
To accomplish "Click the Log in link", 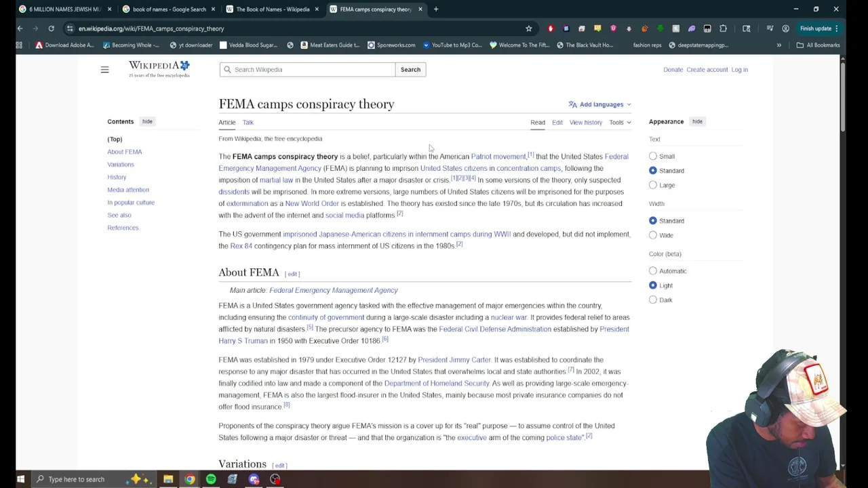I will click(x=739, y=70).
